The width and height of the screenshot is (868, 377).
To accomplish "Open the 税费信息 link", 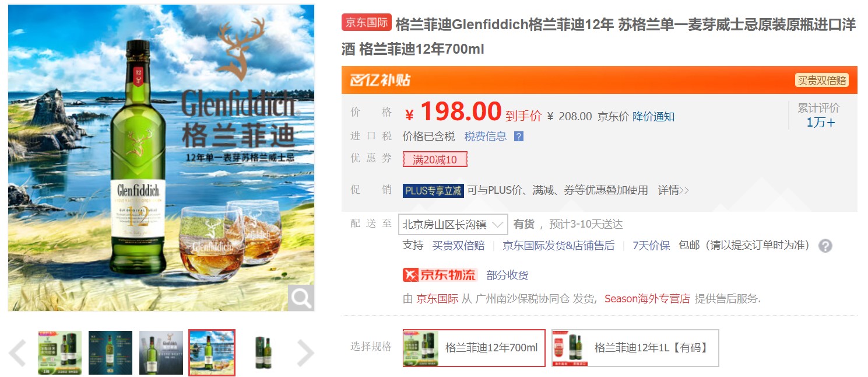I will coord(486,137).
